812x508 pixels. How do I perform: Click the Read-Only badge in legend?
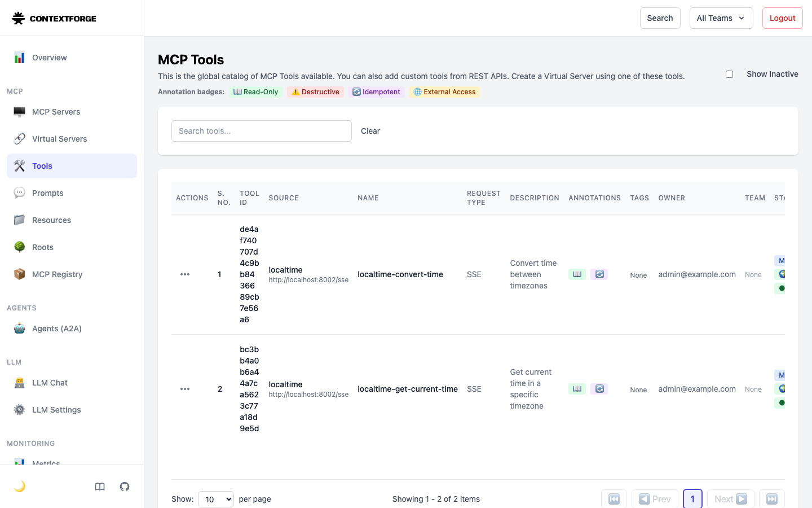255,92
